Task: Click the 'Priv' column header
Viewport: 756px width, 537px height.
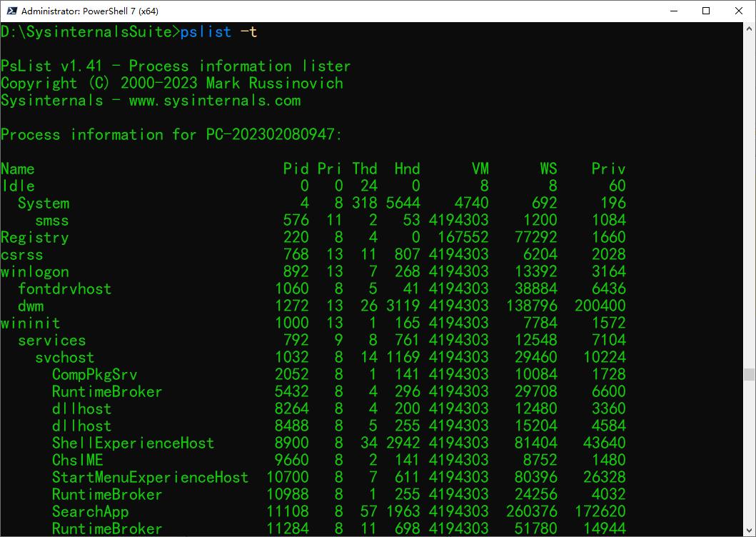Action: 608,169
